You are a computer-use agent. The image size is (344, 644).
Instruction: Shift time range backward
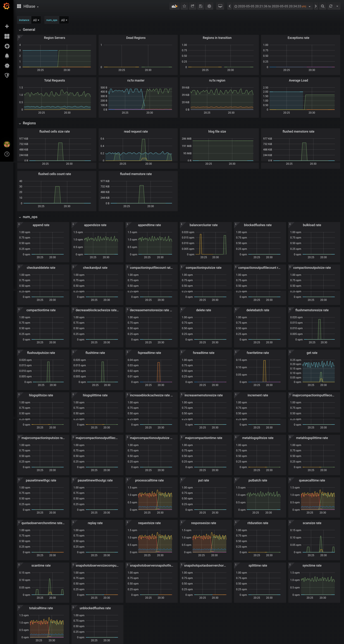click(230, 6)
